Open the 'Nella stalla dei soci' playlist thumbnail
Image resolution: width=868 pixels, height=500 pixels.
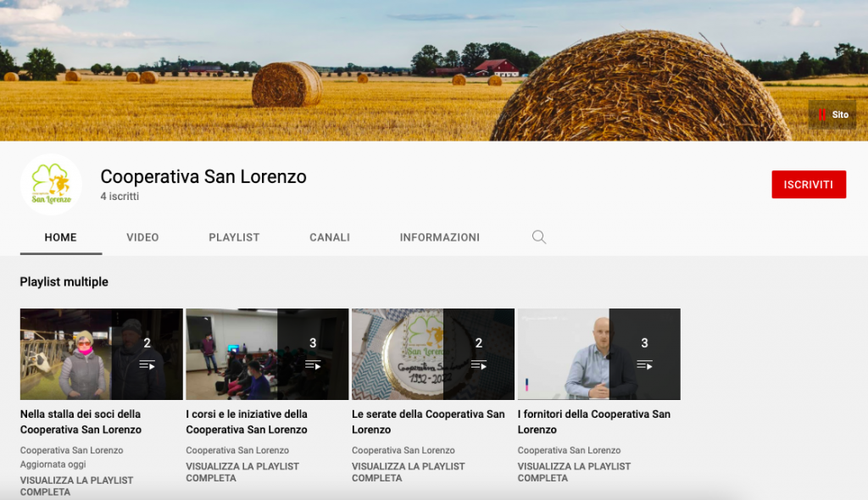coord(102,354)
